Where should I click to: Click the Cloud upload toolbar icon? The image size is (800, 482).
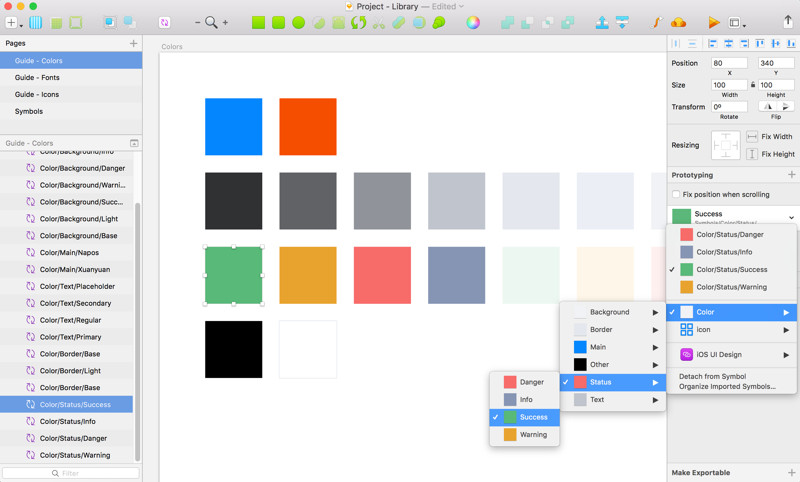pos(678,22)
